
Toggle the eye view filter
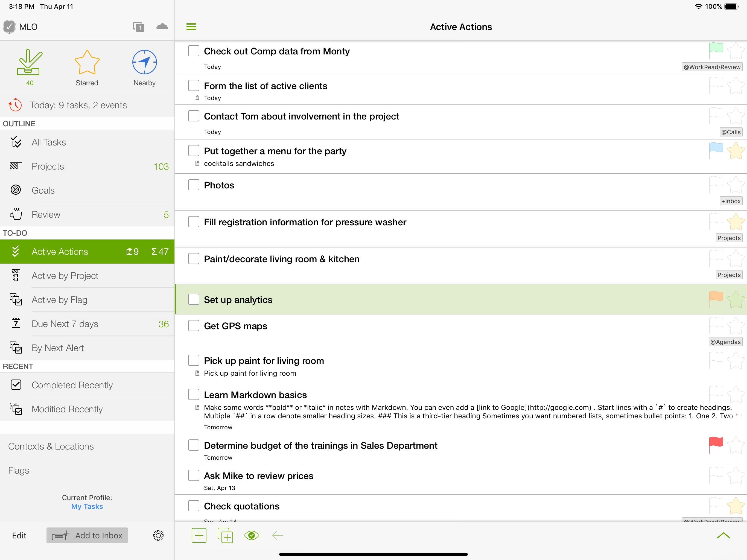pyautogui.click(x=252, y=535)
